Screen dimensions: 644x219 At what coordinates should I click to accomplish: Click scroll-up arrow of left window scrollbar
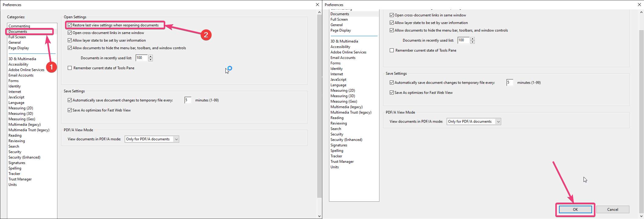[x=319, y=12]
